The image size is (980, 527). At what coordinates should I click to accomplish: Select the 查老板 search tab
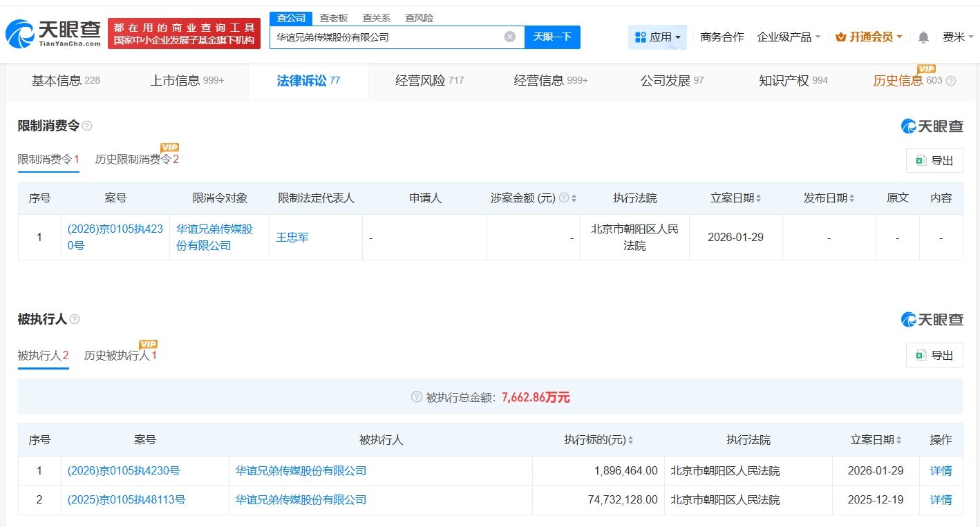333,18
